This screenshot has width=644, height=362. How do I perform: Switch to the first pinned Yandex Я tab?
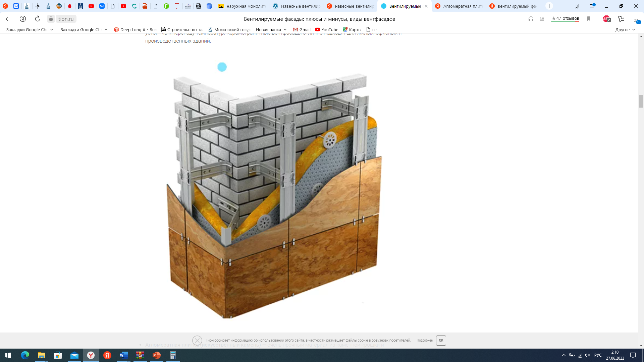pyautogui.click(x=5, y=6)
